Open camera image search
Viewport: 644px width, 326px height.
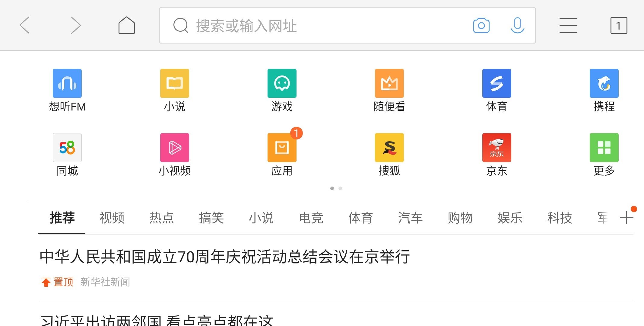(x=481, y=25)
